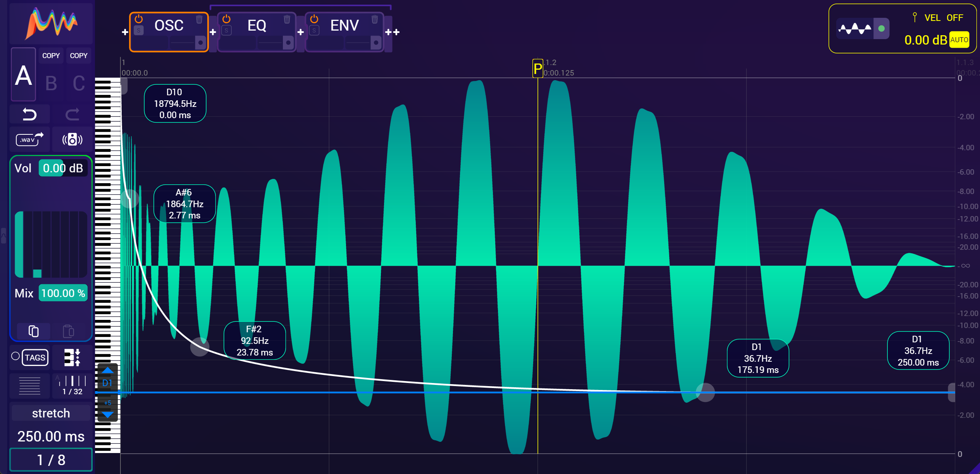Screen dimensions: 980x474
Task: Delete the ENV module with its trash icon
Action: point(374,19)
